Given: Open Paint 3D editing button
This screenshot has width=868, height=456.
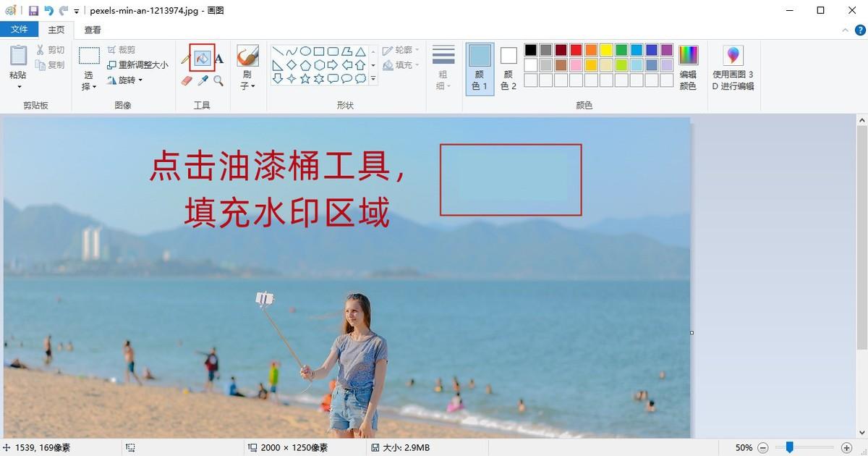Looking at the screenshot, I should point(733,68).
